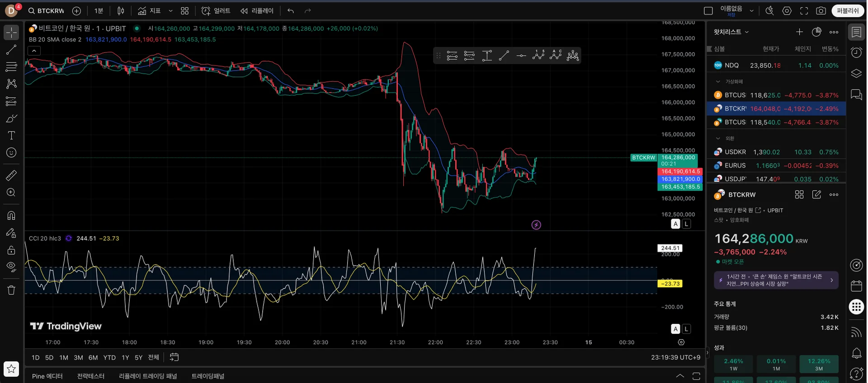Click the red Bollinger upper band price label
This screenshot has height=383, width=868.
pyautogui.click(x=680, y=172)
